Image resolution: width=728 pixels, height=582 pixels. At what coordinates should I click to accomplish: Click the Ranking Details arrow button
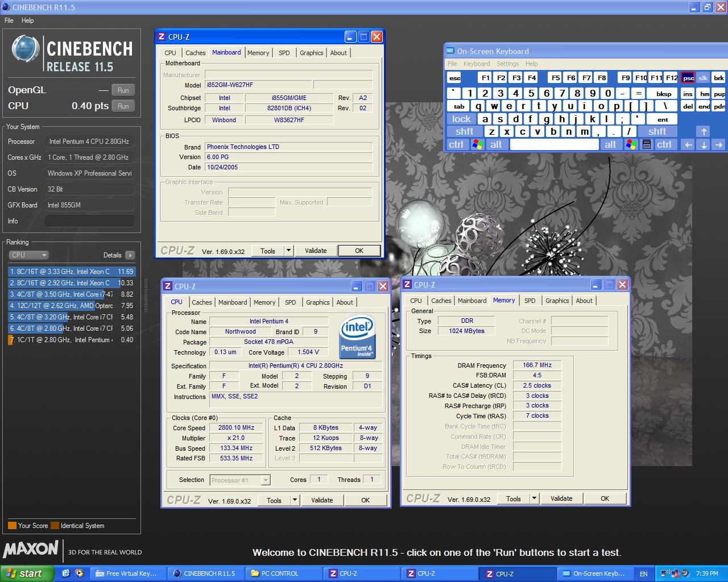[130, 255]
